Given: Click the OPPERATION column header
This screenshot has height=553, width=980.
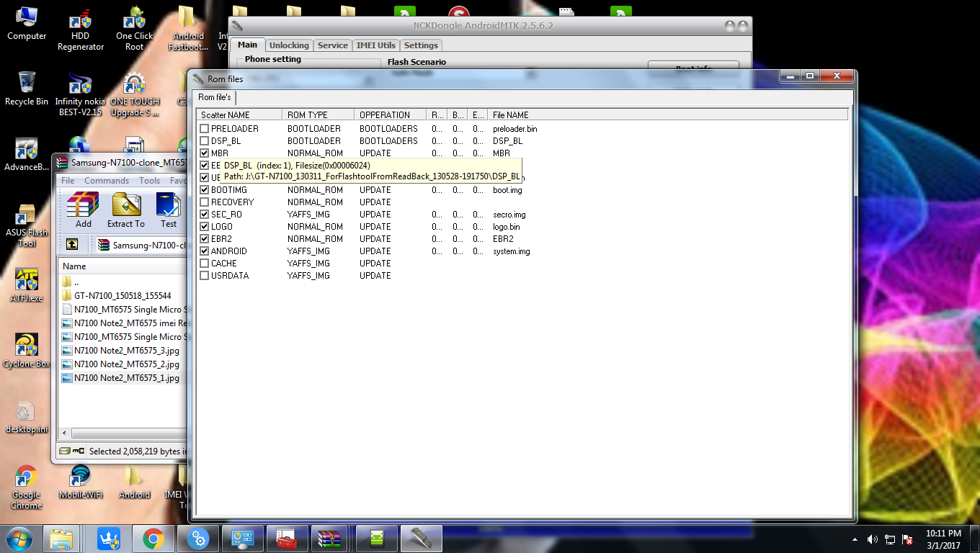Looking at the screenshot, I should (x=391, y=114).
